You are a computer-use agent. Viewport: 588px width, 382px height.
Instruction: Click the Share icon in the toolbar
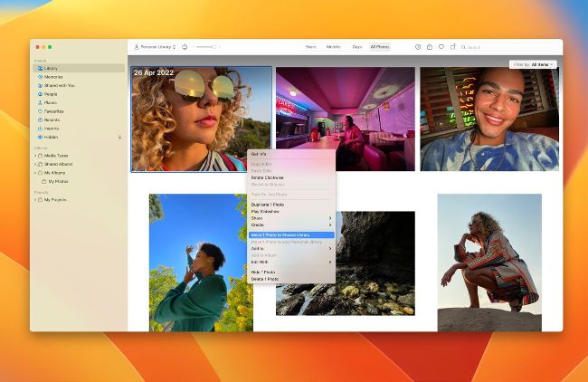tap(430, 46)
